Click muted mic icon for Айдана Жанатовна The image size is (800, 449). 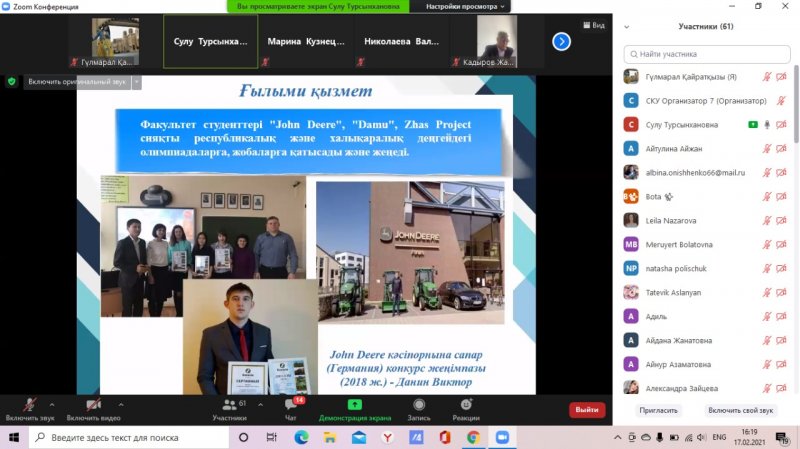[x=767, y=340]
